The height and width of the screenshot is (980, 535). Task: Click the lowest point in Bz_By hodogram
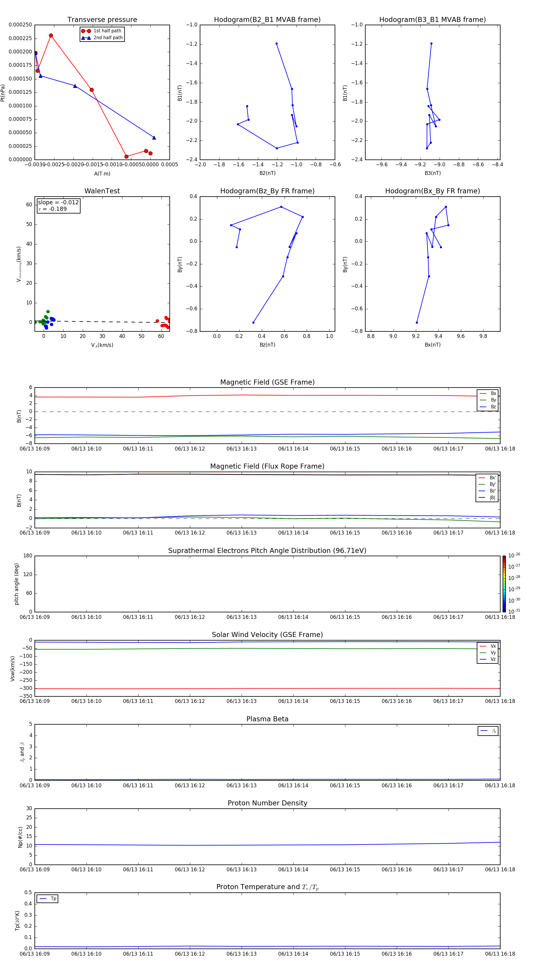point(253,323)
